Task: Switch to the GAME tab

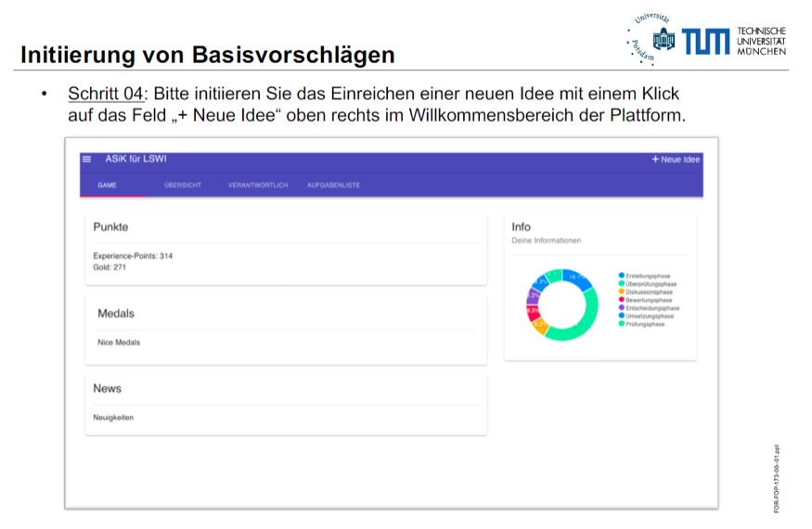Action: [107, 186]
